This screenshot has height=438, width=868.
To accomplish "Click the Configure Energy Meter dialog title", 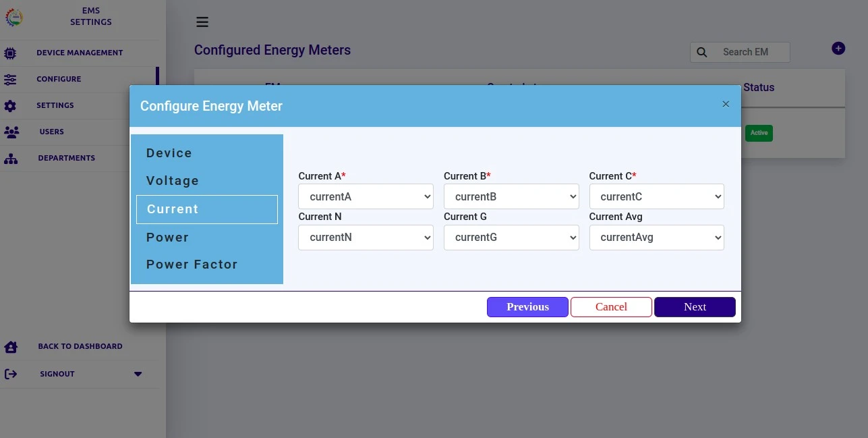I will [x=211, y=106].
